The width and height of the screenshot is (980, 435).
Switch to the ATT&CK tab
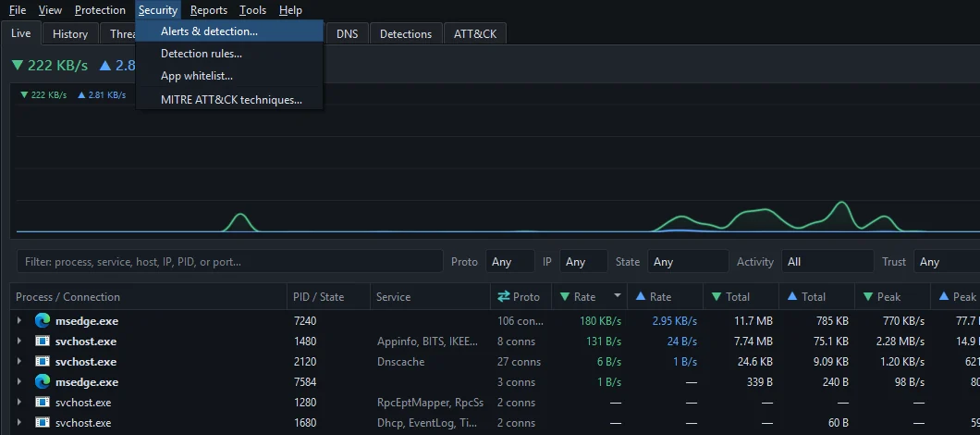click(475, 34)
